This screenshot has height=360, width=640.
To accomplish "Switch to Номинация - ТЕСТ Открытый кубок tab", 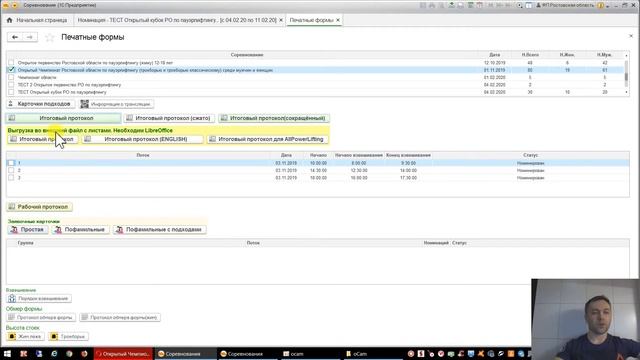I will coord(177,20).
